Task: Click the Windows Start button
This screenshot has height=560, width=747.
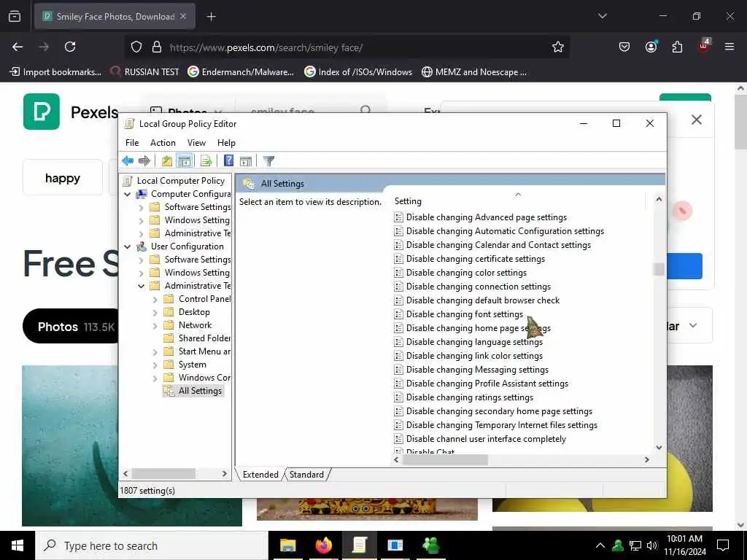Action: tap(18, 545)
